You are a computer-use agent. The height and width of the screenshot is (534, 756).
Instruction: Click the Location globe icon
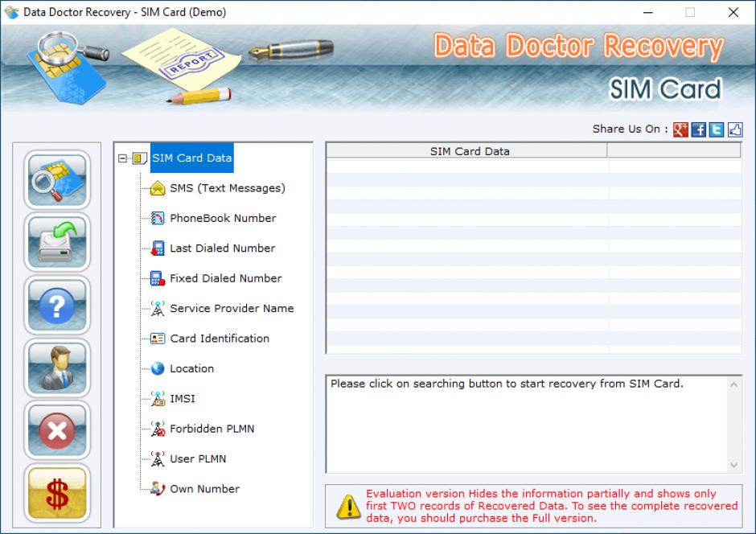point(158,368)
